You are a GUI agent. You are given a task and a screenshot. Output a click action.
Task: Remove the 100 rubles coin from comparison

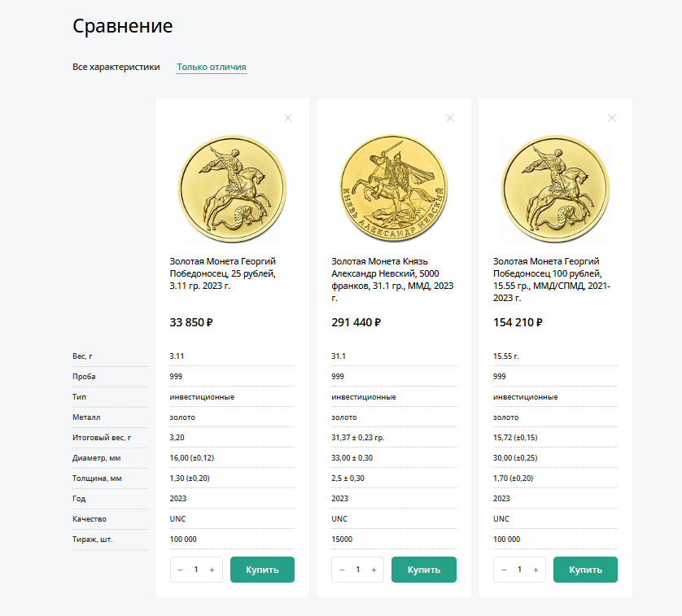[611, 118]
